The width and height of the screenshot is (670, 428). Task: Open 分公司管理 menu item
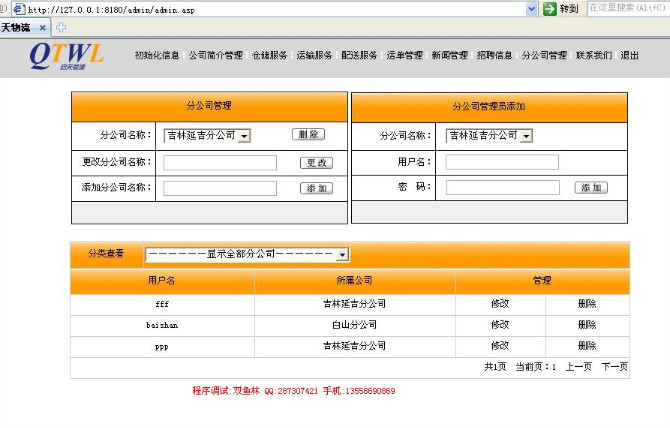pyautogui.click(x=544, y=55)
